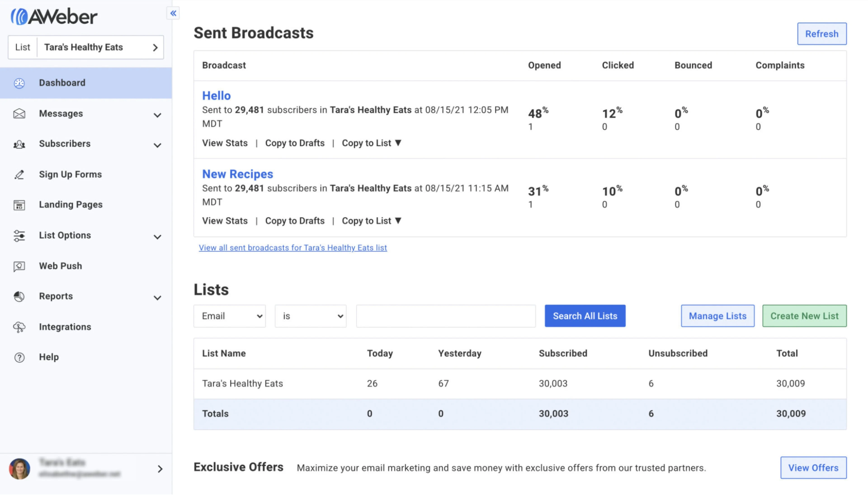Click the Landing Pages layout icon
Image resolution: width=868 pixels, height=495 pixels.
pos(19,205)
